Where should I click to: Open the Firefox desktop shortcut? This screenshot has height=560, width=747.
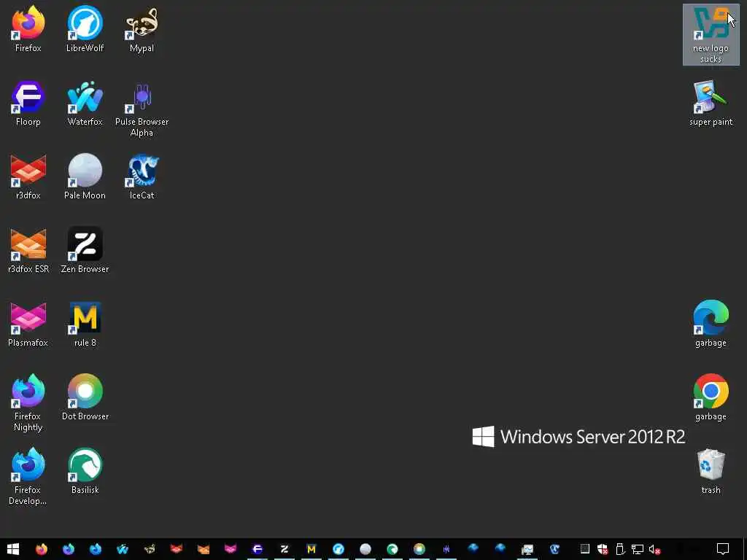pos(28,28)
